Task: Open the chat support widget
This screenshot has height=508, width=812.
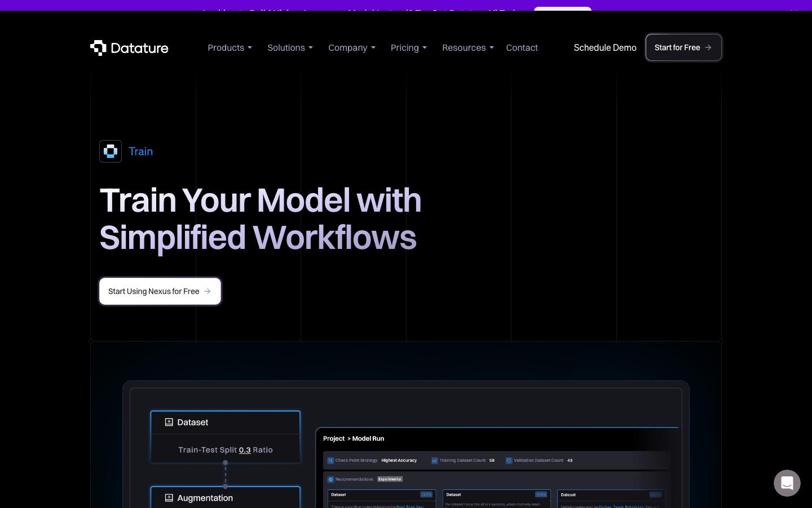Action: [787, 483]
